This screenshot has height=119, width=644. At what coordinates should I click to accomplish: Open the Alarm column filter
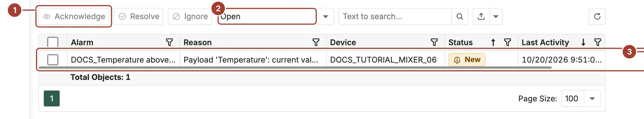point(169,42)
